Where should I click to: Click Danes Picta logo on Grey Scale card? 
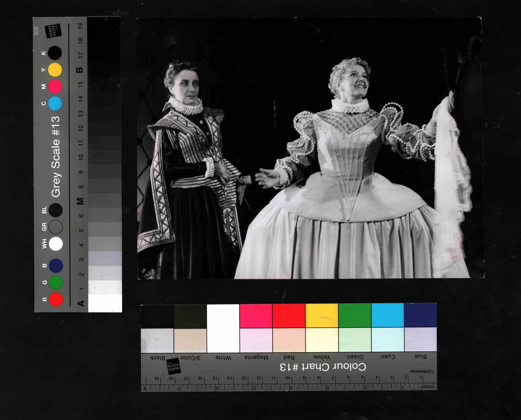click(x=54, y=32)
